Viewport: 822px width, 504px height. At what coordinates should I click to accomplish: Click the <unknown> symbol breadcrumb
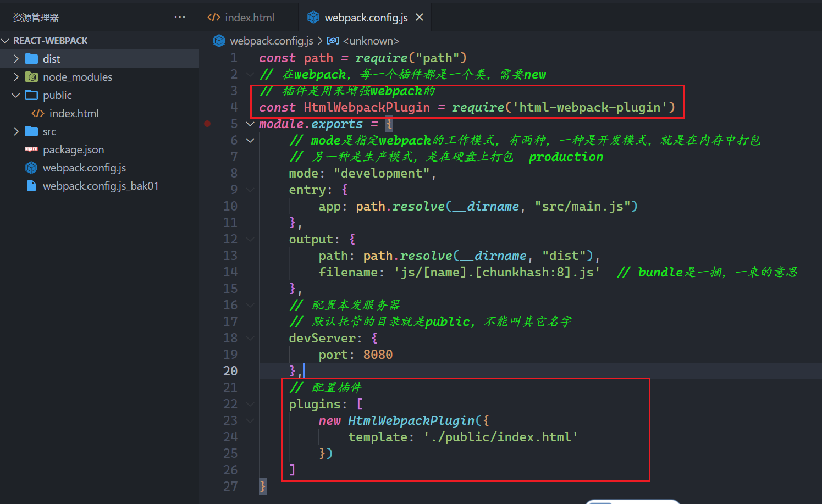coord(371,41)
